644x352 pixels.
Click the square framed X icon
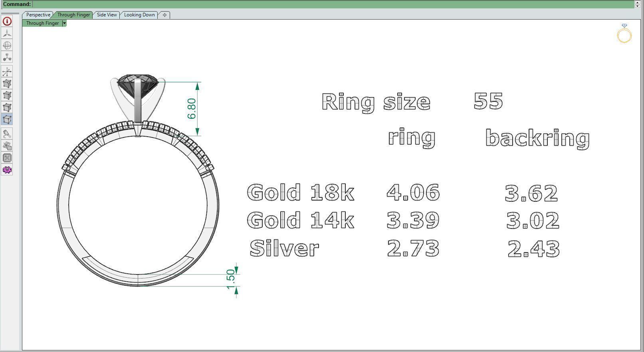pos(7,158)
